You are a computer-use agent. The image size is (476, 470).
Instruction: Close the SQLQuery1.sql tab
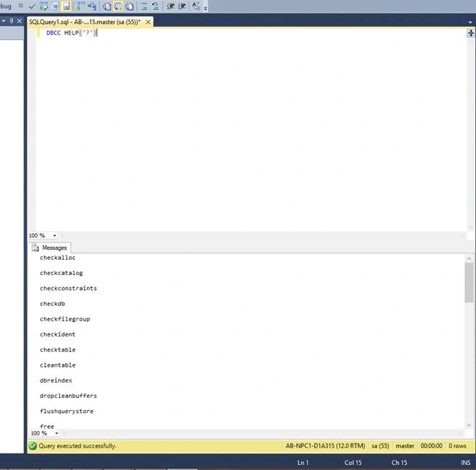148,22
